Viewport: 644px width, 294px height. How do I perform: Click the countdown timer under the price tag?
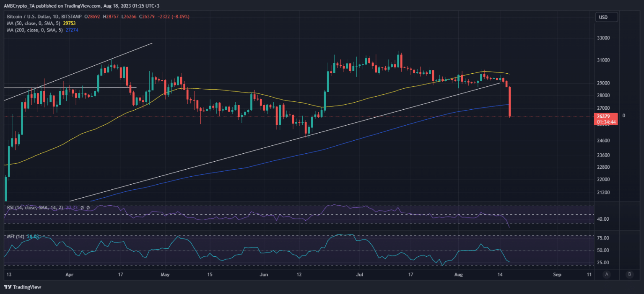point(606,121)
